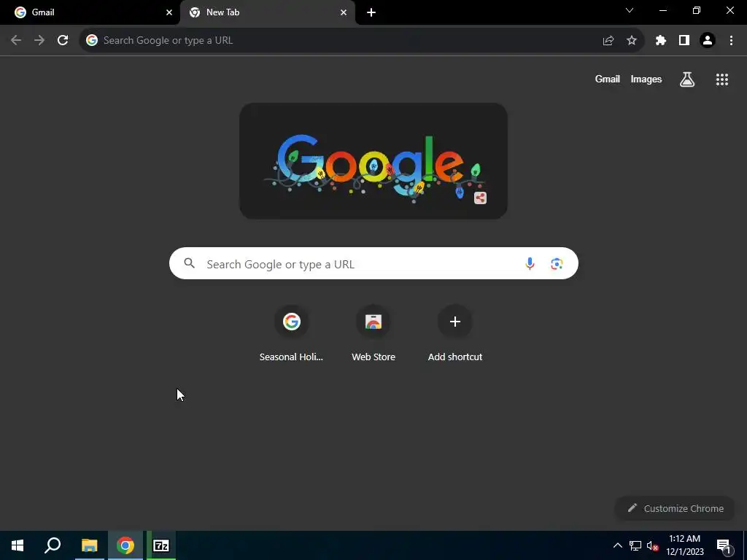Screen dimensions: 747x560
Task: Open 7-Zip from the taskbar
Action: click(161, 545)
